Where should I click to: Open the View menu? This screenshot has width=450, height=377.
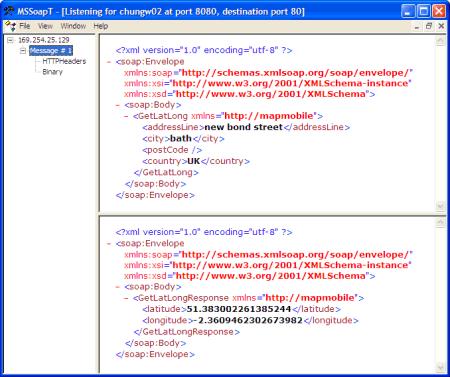click(45, 26)
